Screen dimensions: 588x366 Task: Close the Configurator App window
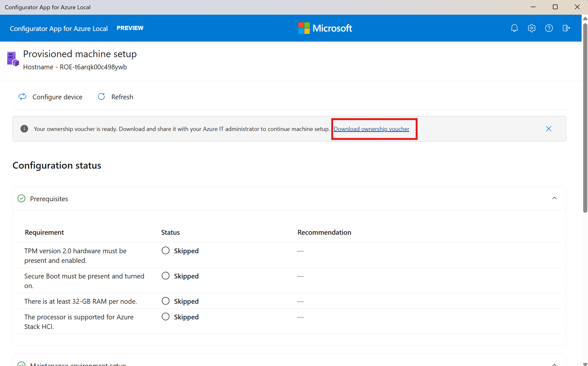pos(577,7)
